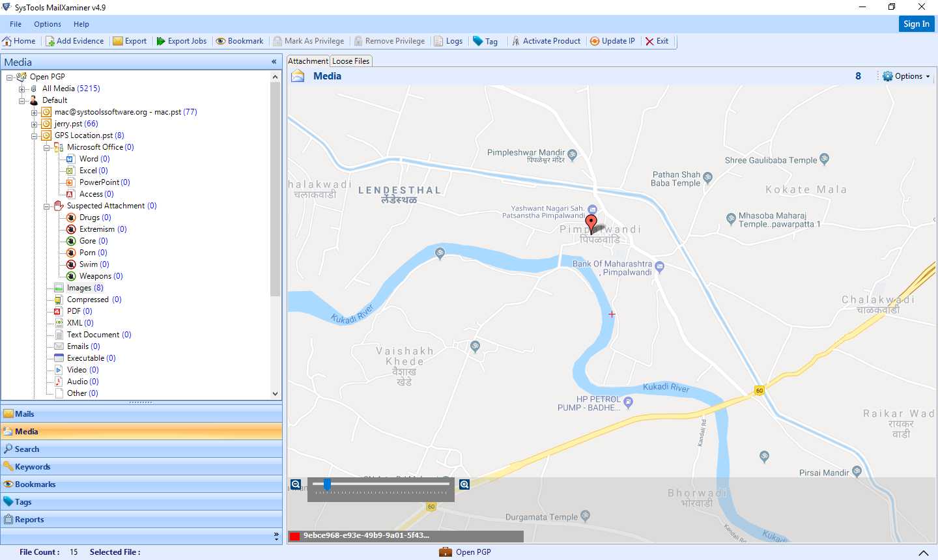The width and height of the screenshot is (938, 560).
Task: Click the envelope icon beside Media heading
Action: pyautogui.click(x=298, y=76)
